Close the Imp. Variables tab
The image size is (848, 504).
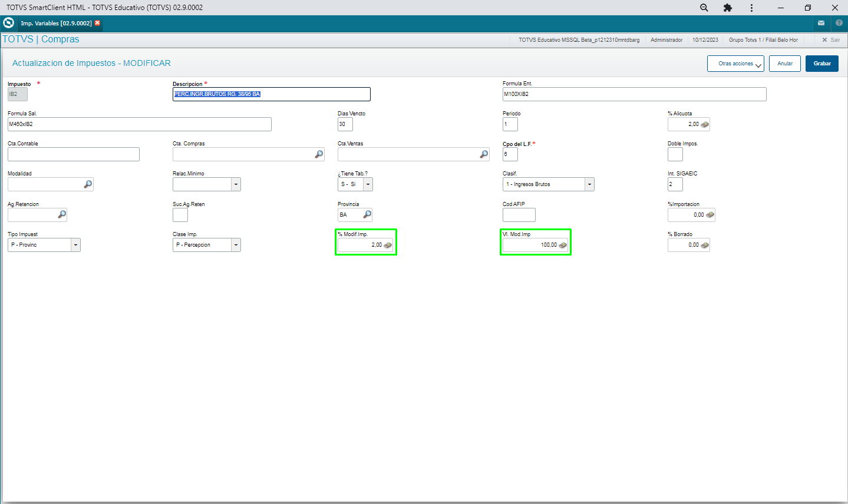point(97,23)
